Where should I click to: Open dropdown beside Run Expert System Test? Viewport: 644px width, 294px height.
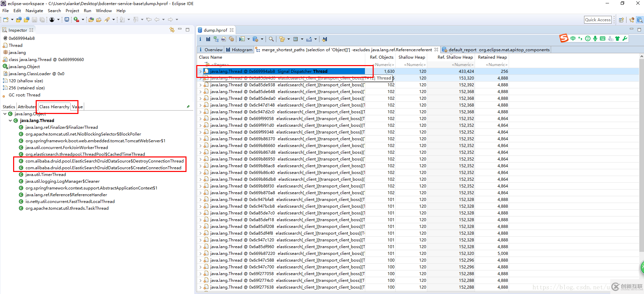coord(248,39)
